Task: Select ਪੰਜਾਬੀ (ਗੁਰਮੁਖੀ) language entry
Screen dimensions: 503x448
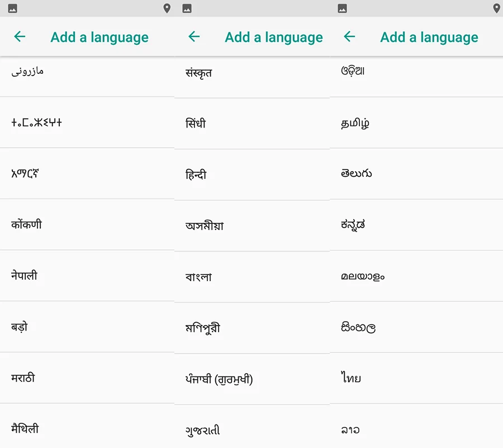Action: click(252, 379)
